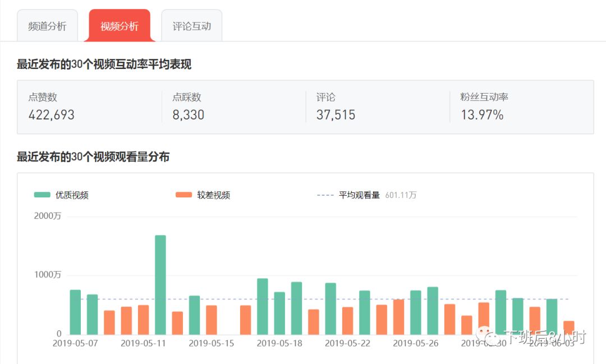
Task: Select the 点踩数 statistic value 8,330
Action: 189,114
